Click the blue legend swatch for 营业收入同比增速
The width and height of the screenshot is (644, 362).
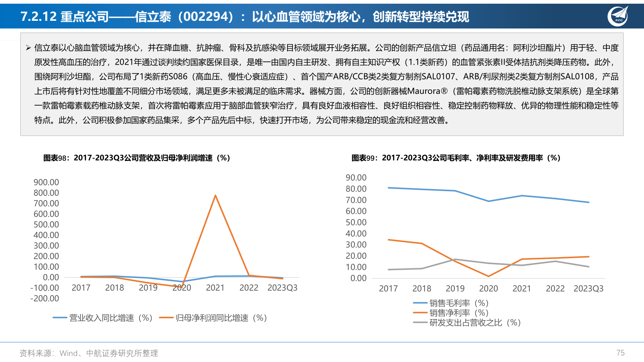[60, 318]
